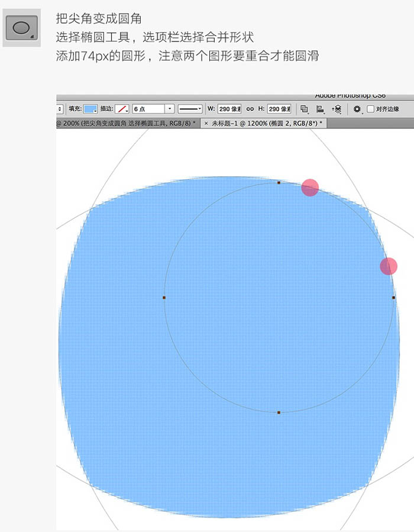Switch to the 200% document tab
This screenshot has height=532, width=414.
[x=128, y=124]
